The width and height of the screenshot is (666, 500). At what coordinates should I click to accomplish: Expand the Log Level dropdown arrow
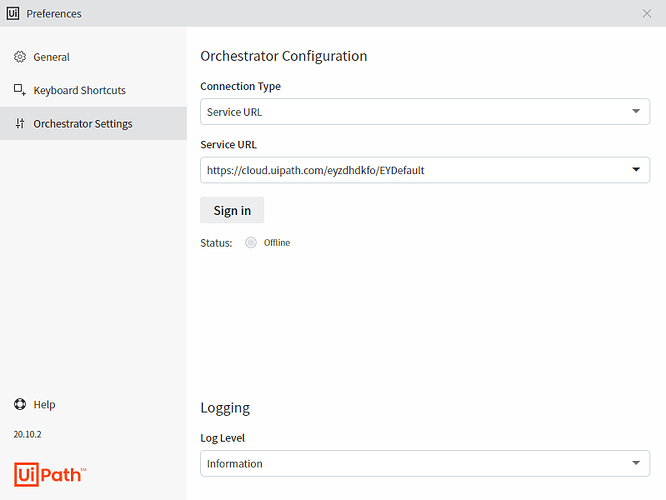(636, 463)
